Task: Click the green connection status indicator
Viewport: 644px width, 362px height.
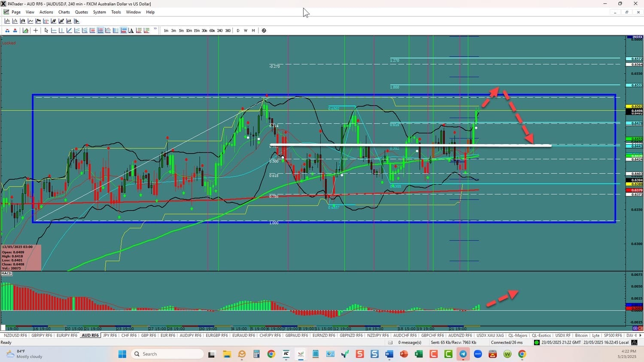Action: pos(536,342)
